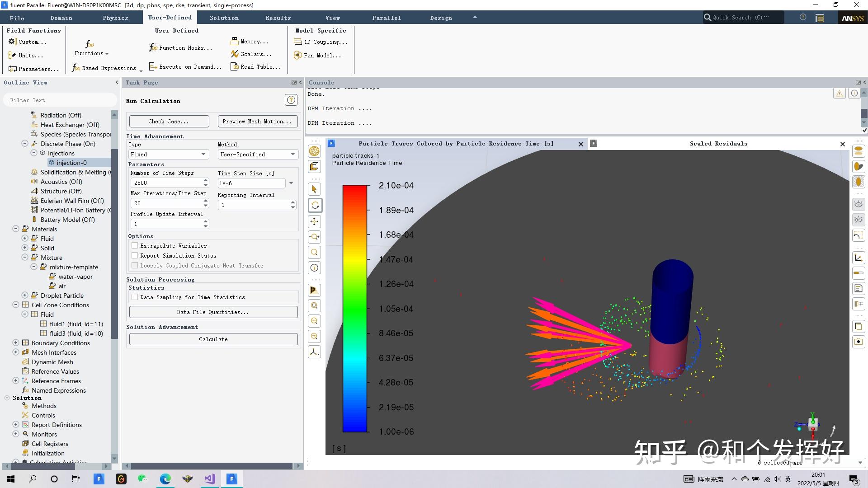Switch to the Solution ribbon tab
This screenshot has height=488, width=868.
tap(224, 18)
